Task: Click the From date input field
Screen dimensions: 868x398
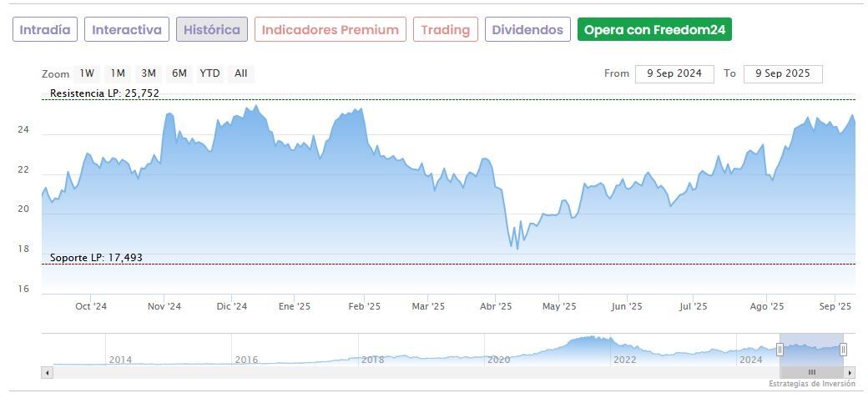Action: [x=674, y=73]
